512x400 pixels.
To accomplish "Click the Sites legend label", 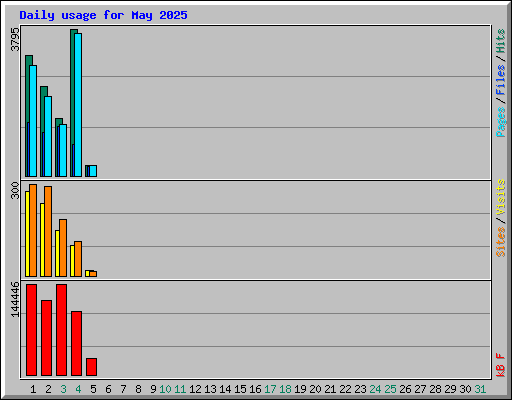I will (501, 242).
